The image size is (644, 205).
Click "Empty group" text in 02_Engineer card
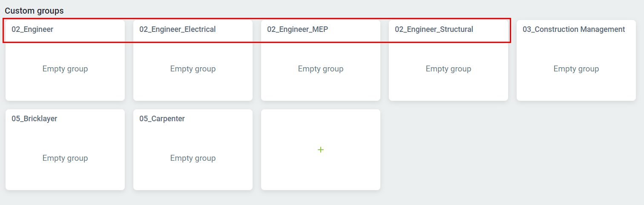[x=65, y=69]
